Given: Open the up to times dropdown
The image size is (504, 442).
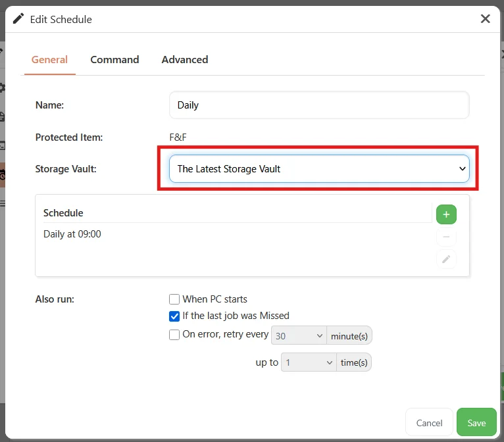Looking at the screenshot, I should pyautogui.click(x=309, y=362).
